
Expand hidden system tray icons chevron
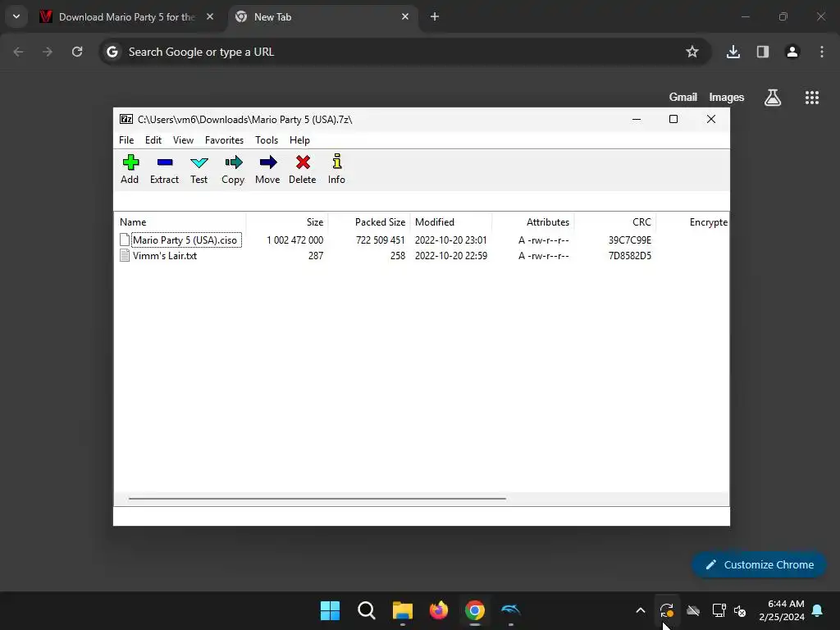coord(640,610)
